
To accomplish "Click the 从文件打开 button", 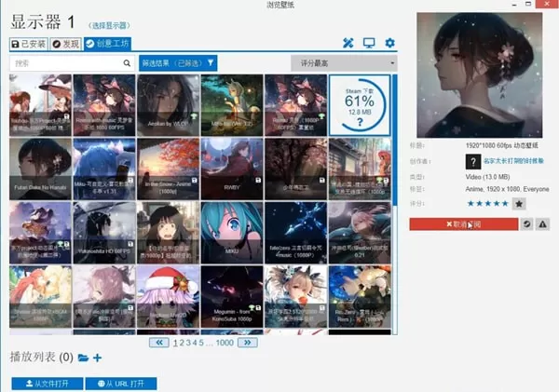I will pos(48,384).
